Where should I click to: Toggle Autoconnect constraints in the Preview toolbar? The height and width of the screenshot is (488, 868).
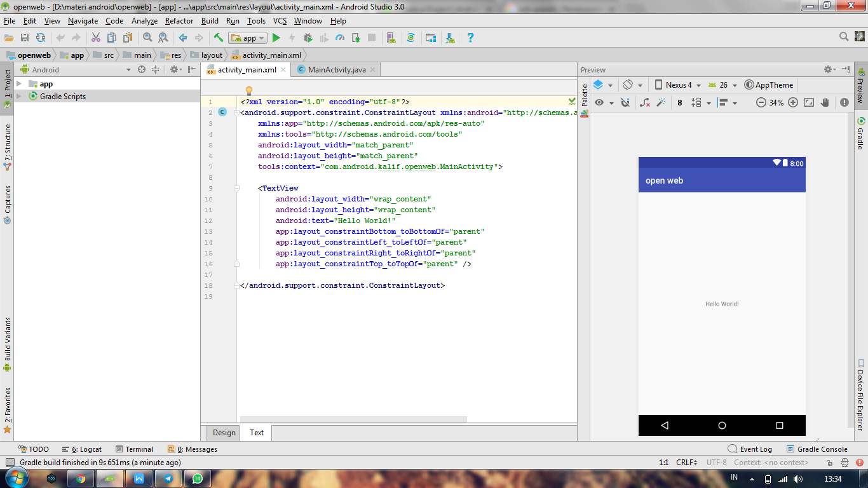626,102
